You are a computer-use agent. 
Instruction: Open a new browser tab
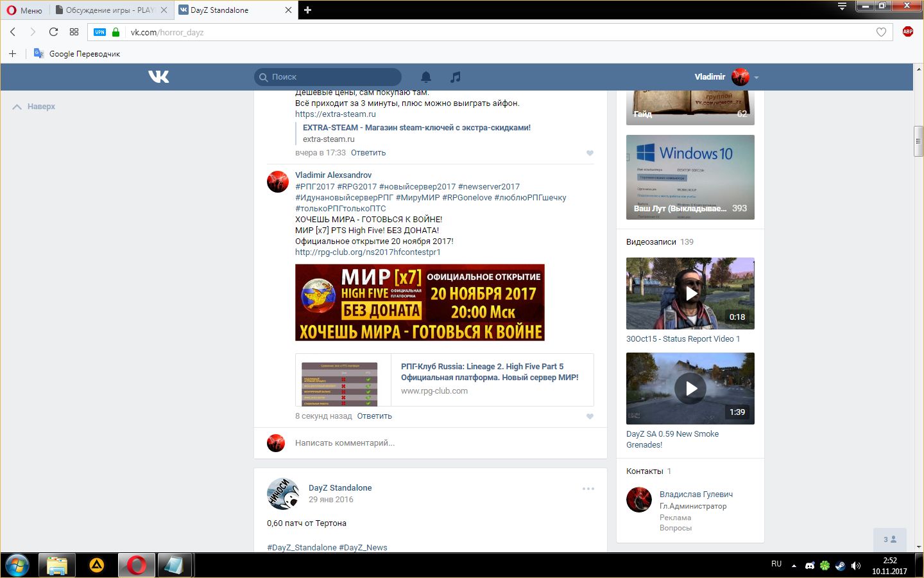(307, 10)
